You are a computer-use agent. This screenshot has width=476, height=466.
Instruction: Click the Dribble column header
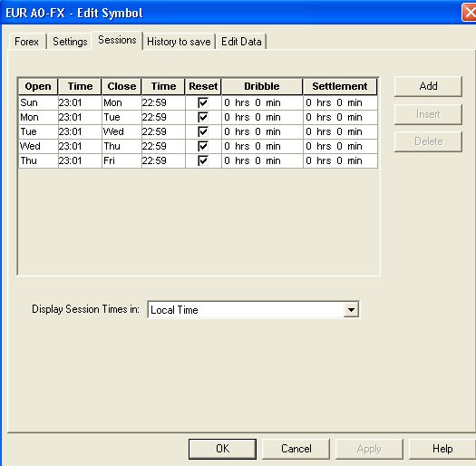(262, 86)
